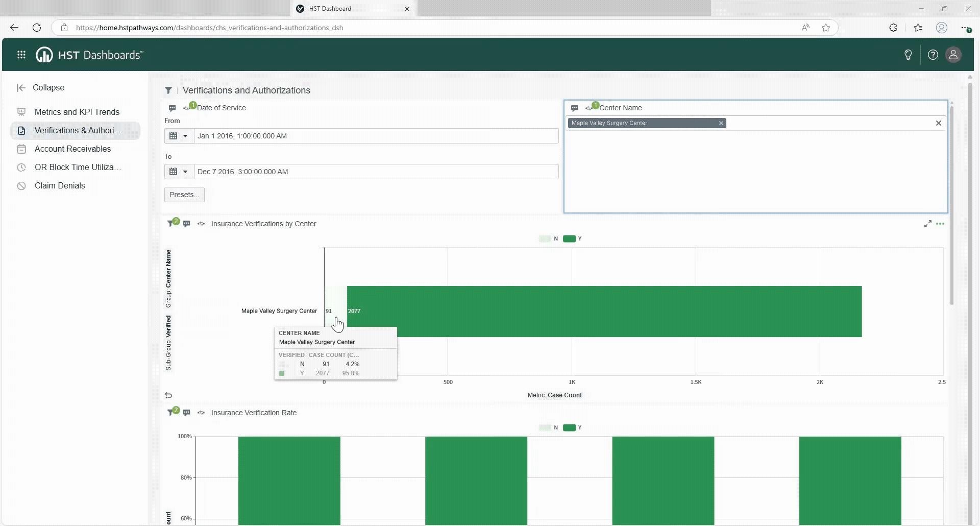Click the Metric: Case Count axis label
The width and height of the screenshot is (980, 526).
point(554,395)
